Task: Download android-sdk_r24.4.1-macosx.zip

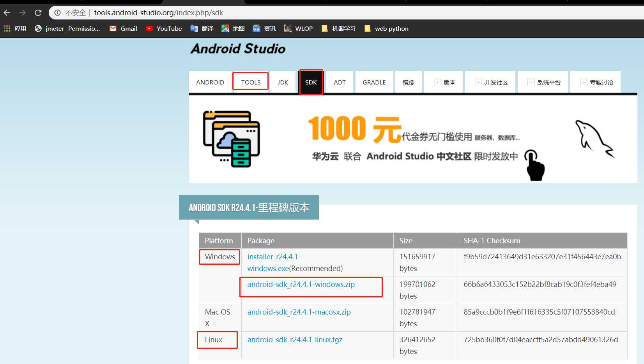Action: pyautogui.click(x=299, y=312)
